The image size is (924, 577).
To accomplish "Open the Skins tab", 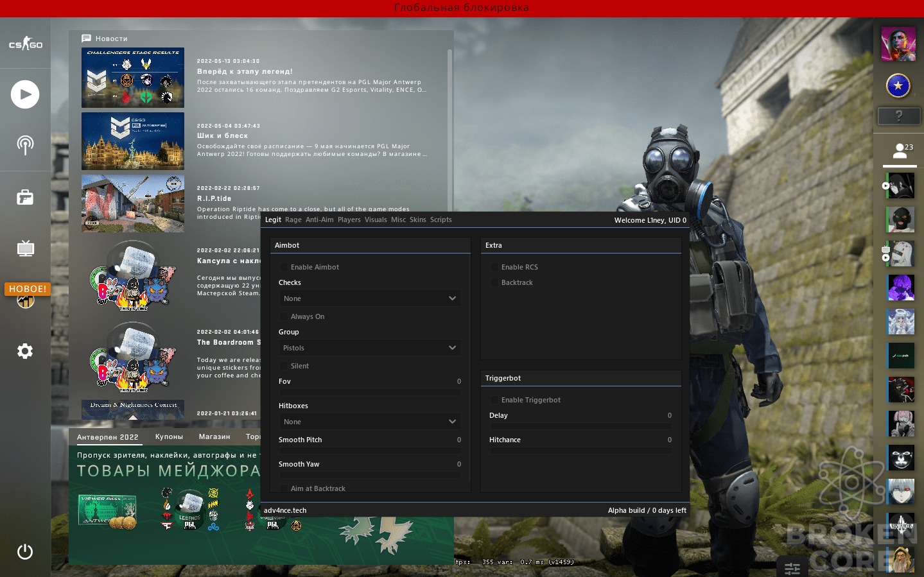I will (x=418, y=220).
